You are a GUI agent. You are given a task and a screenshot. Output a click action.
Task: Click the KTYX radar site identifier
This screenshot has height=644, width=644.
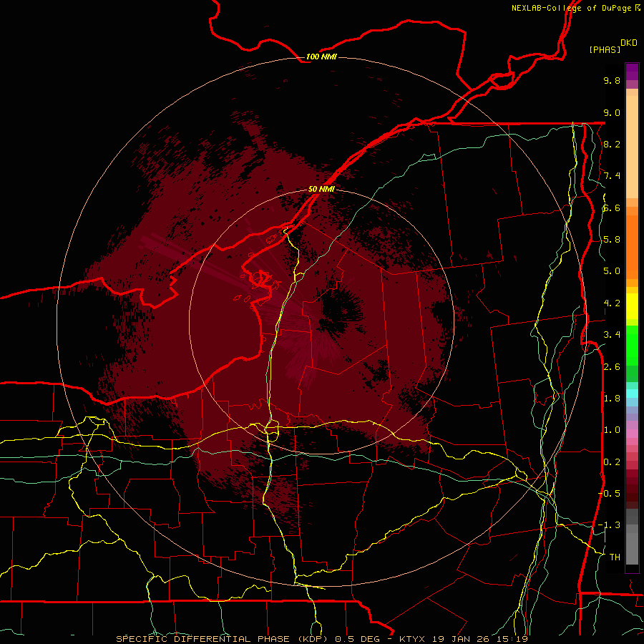click(x=413, y=639)
